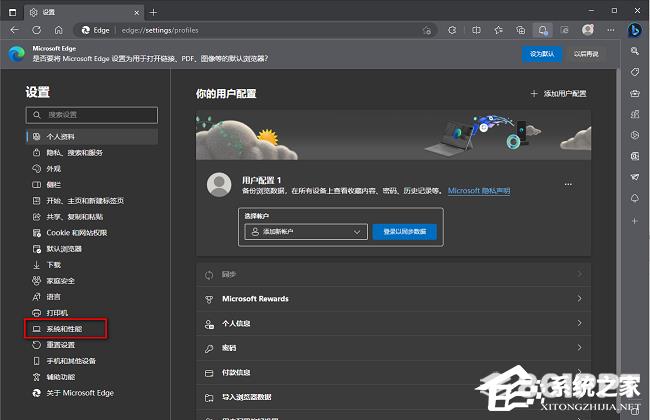
Task: Open sidebar Shopping tag icon
Action: click(x=635, y=72)
